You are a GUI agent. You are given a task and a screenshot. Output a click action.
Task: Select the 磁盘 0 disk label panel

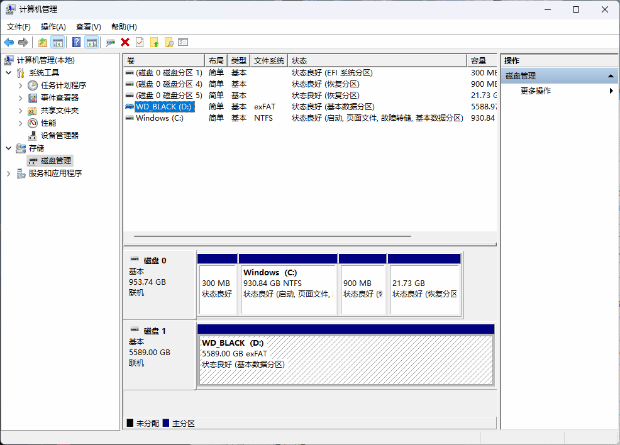click(160, 284)
